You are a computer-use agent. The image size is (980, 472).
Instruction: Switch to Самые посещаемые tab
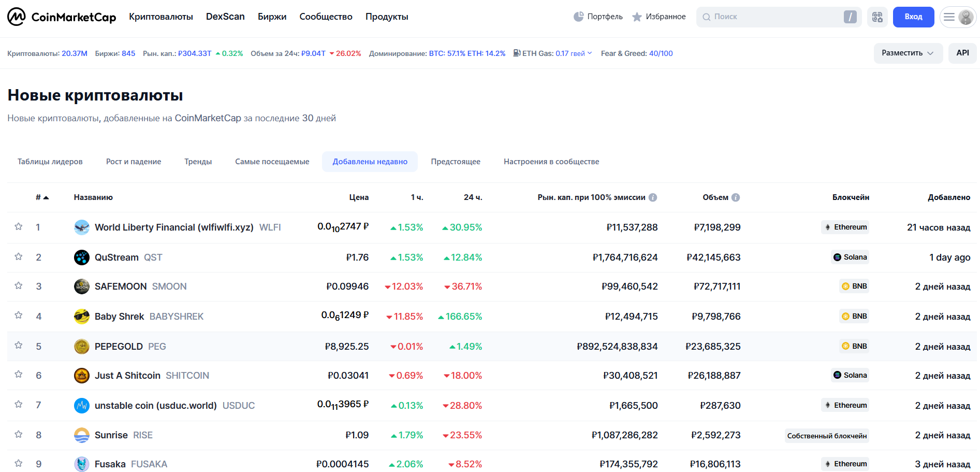tap(272, 162)
